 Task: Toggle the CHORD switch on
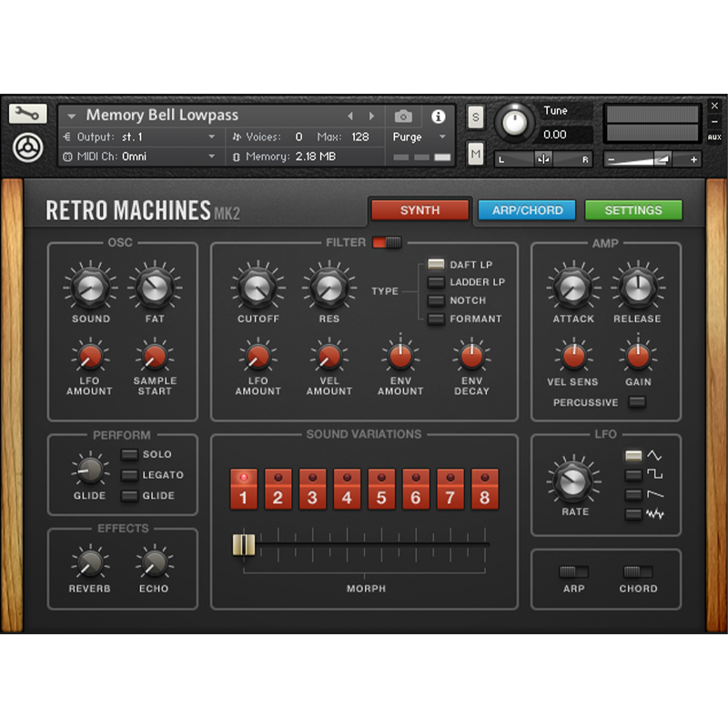(638, 571)
